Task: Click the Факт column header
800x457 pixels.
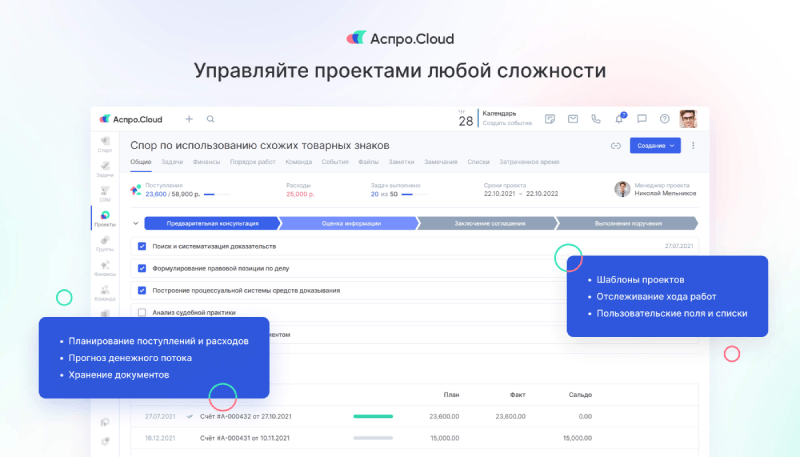Action: 517,395
